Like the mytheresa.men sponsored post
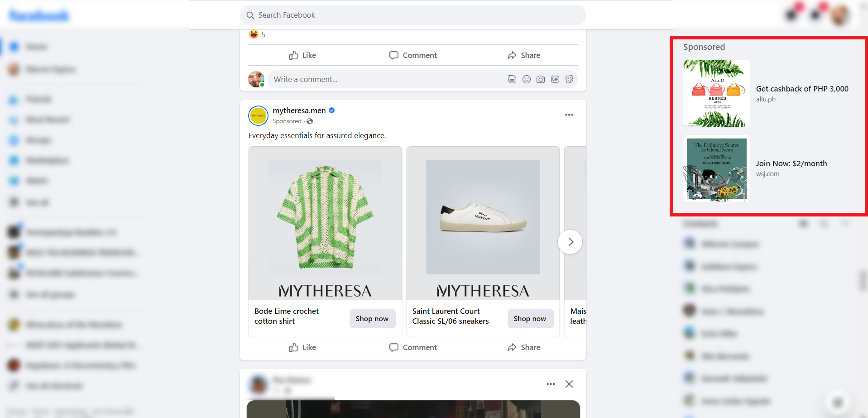This screenshot has width=868, height=418. coord(302,347)
